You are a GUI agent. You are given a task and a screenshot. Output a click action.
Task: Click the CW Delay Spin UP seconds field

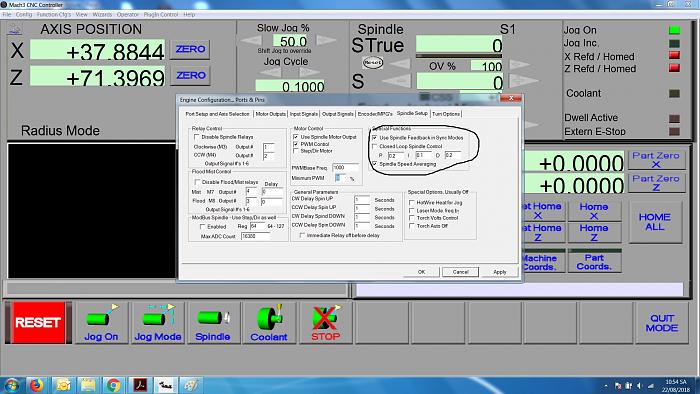click(x=362, y=200)
